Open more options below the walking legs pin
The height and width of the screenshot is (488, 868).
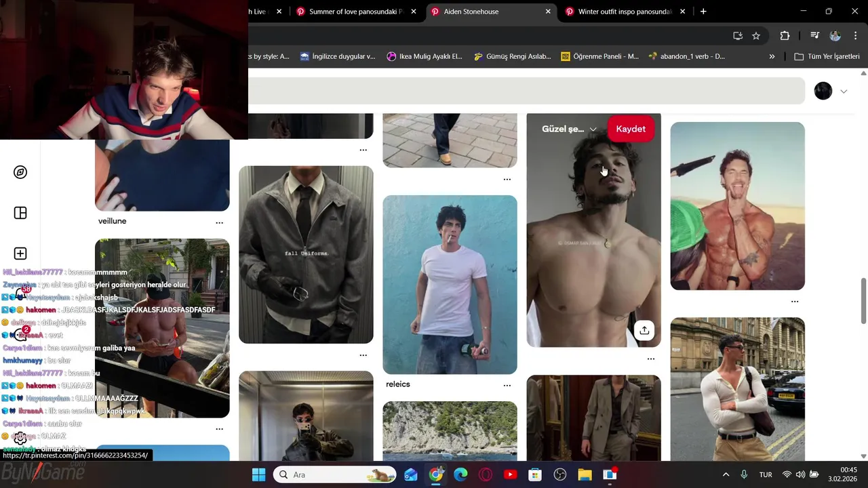pyautogui.click(x=507, y=179)
